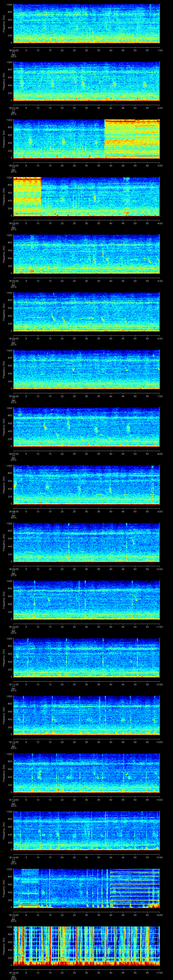This screenshot has height=980, width=173.
Task: Click the 18:06:00 start time label
Action: pyautogui.click(x=13, y=396)
